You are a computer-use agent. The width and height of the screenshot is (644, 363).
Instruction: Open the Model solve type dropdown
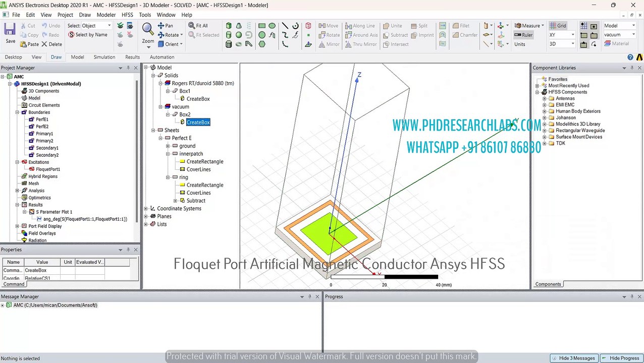point(620,26)
